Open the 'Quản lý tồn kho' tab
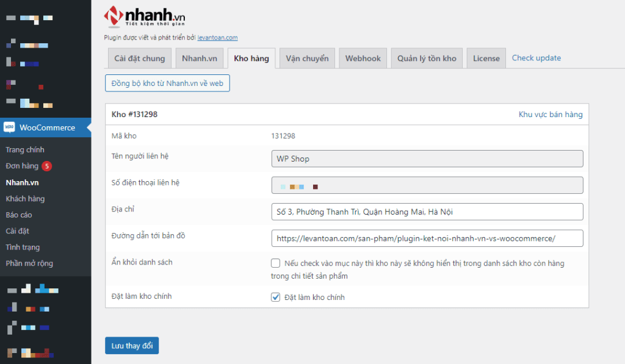The image size is (625, 364). 427,59
